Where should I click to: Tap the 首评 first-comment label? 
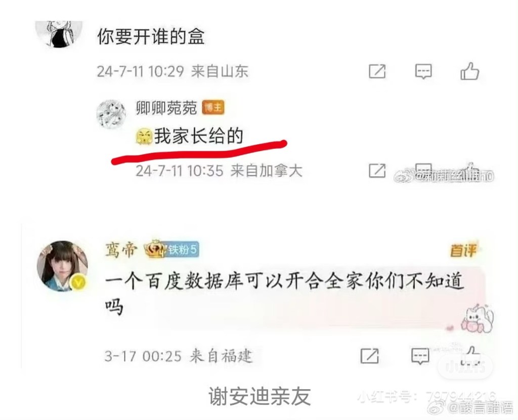point(463,250)
